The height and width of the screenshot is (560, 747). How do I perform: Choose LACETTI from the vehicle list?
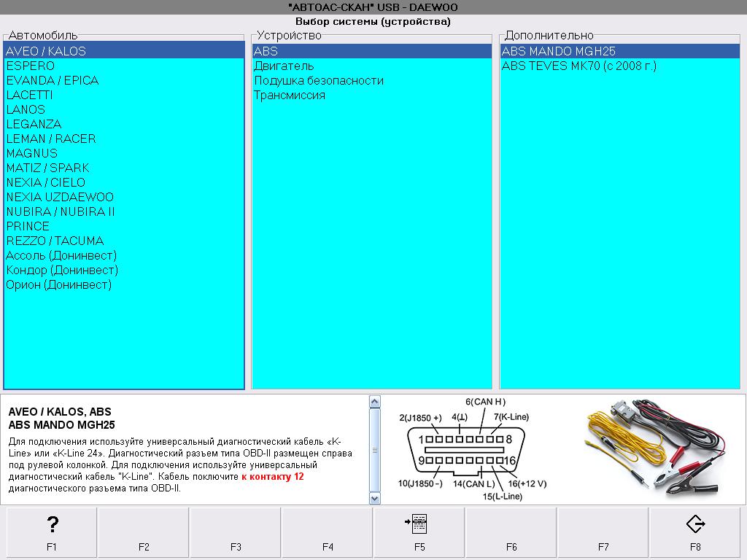pos(124,95)
